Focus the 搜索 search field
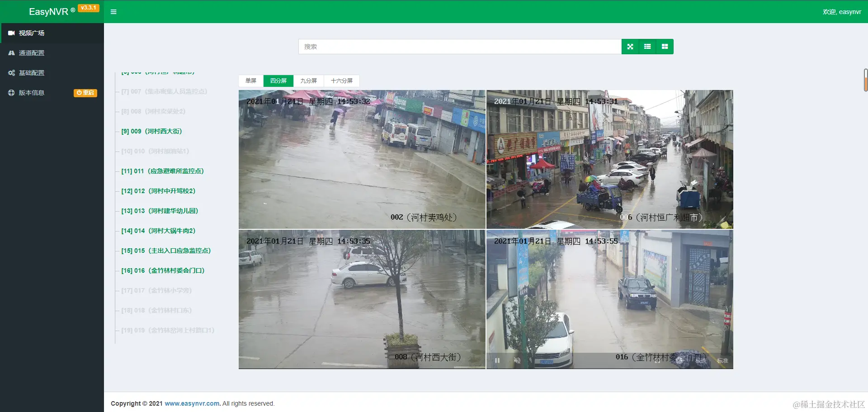The width and height of the screenshot is (868, 412). tap(460, 47)
